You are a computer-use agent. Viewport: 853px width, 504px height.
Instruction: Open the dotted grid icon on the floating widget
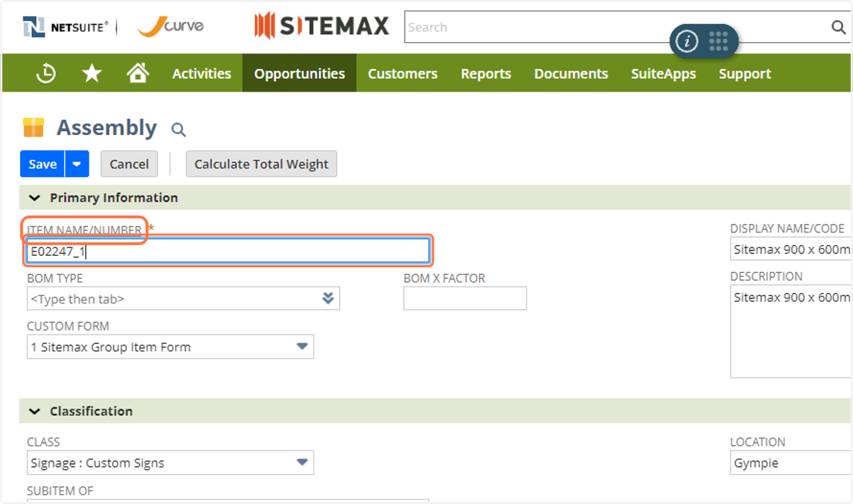click(x=719, y=41)
